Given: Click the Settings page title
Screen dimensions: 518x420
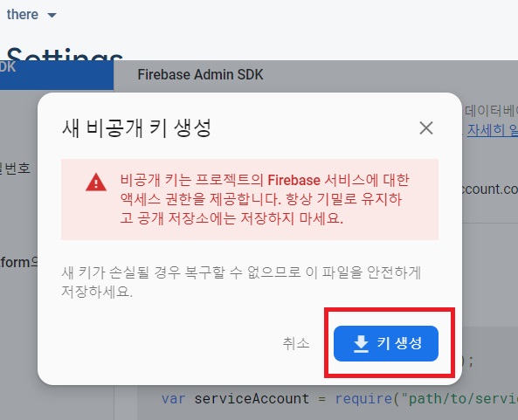Looking at the screenshot, I should pos(65,55).
